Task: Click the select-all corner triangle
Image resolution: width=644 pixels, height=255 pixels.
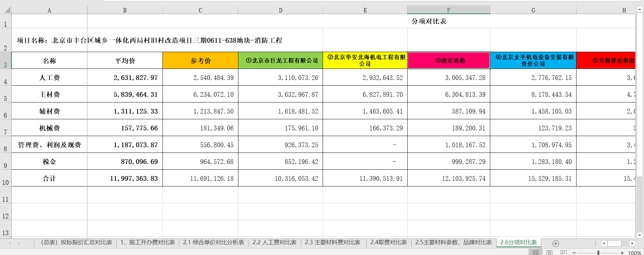Action: pos(7,10)
